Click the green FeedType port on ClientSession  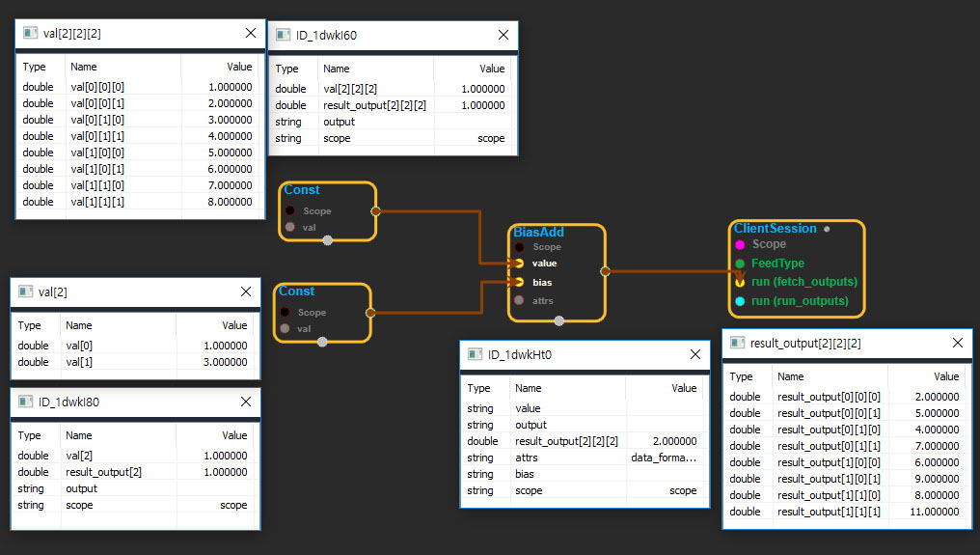[740, 263]
